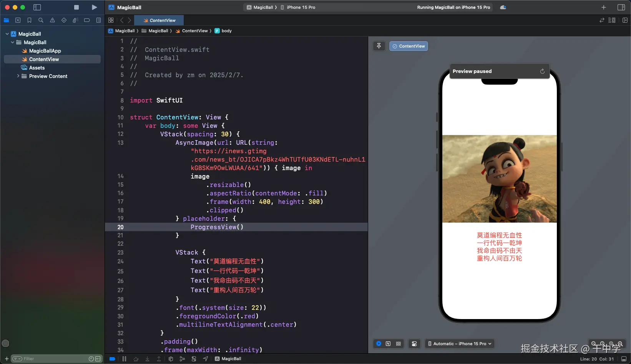
Task: Switch preview to Live mode
Action: click(379, 344)
